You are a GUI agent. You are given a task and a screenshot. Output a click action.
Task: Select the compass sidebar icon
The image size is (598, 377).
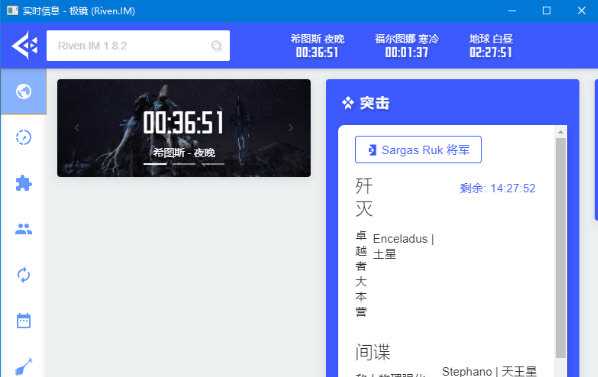coord(24,137)
